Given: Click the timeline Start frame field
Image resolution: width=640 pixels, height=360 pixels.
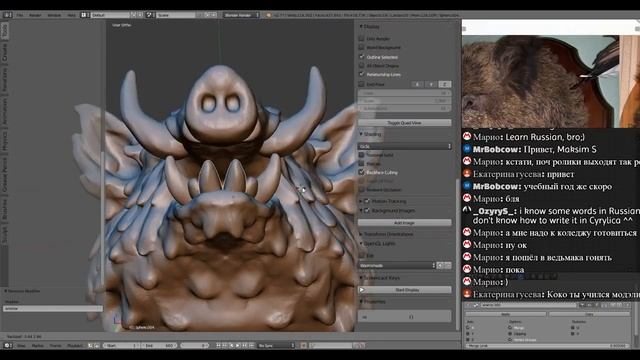Looking at the screenshot, I should 121,345.
